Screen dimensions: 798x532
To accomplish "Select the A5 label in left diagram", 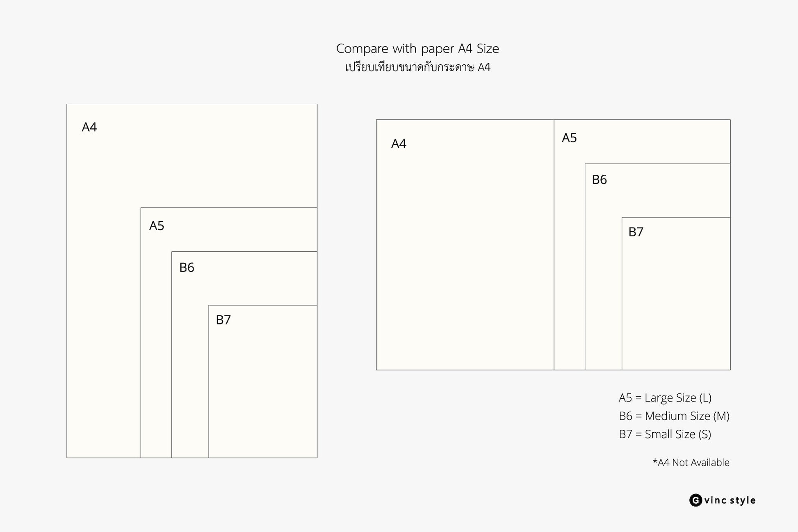I will coord(157,226).
